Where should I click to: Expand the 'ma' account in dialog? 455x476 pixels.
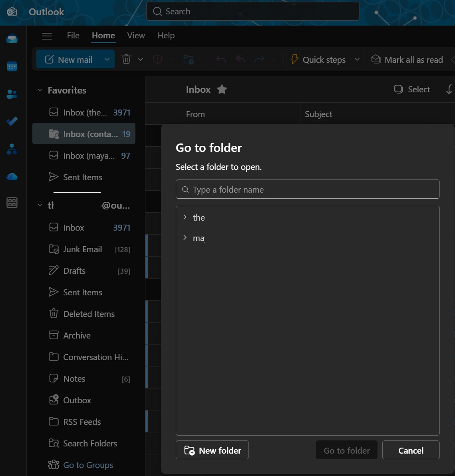(x=185, y=238)
